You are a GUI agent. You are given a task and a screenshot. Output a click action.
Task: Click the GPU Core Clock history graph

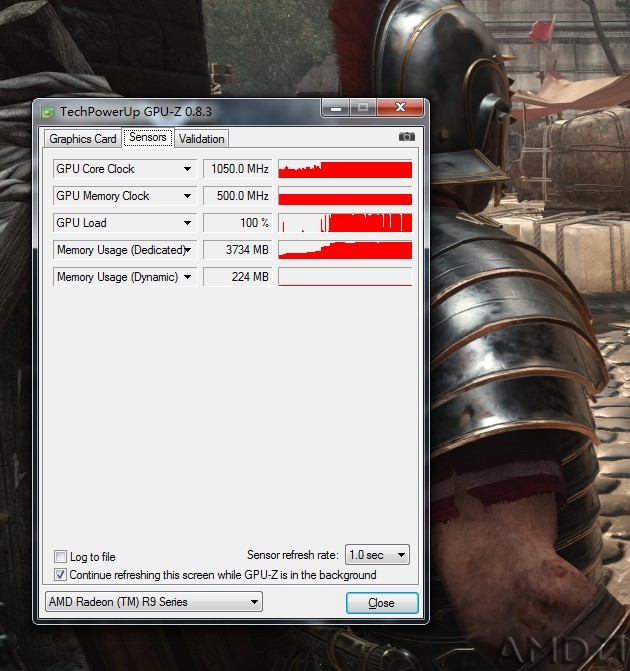pyautogui.click(x=345, y=169)
